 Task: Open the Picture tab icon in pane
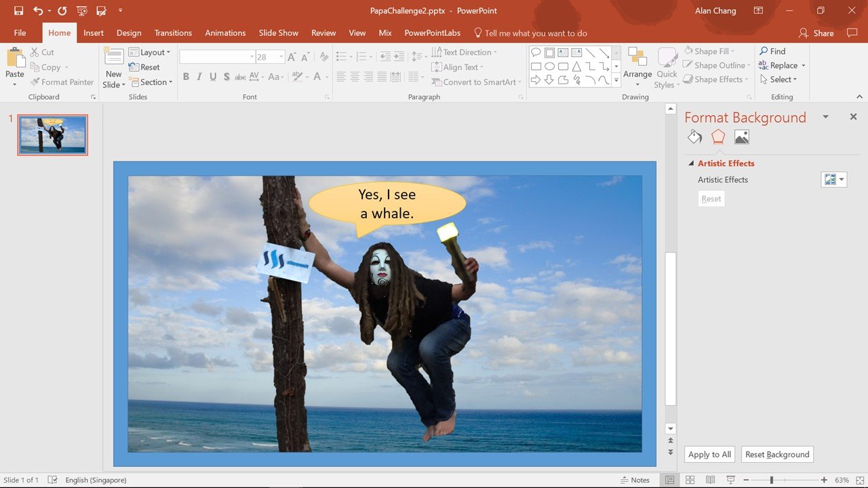pyautogui.click(x=742, y=137)
